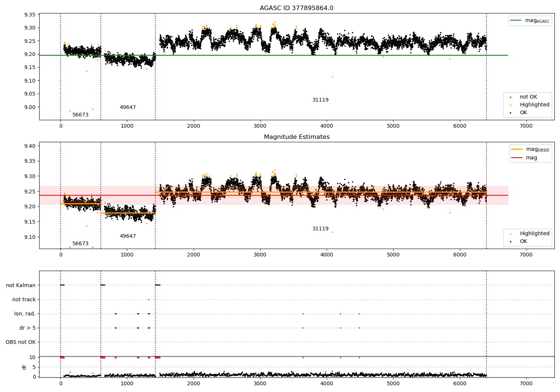Click orange outlier near 9.11 in top plot
The width and height of the screenshot is (560, 392).
[x=332, y=77]
